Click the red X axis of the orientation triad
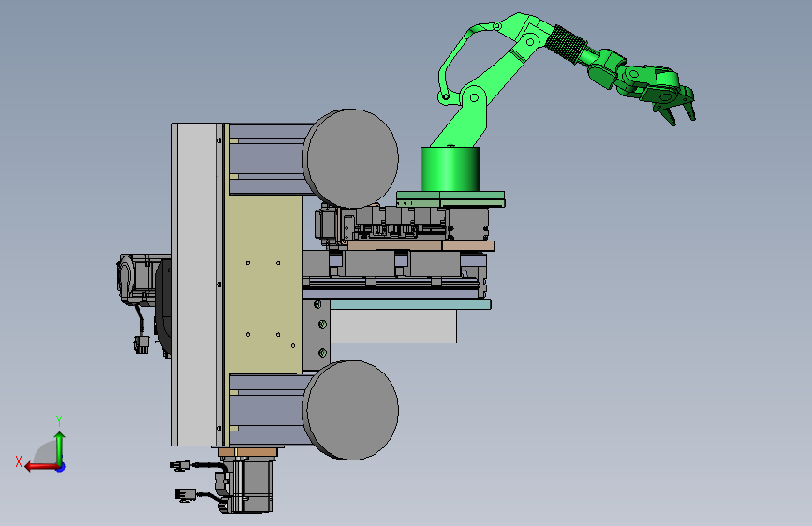 click(x=41, y=467)
